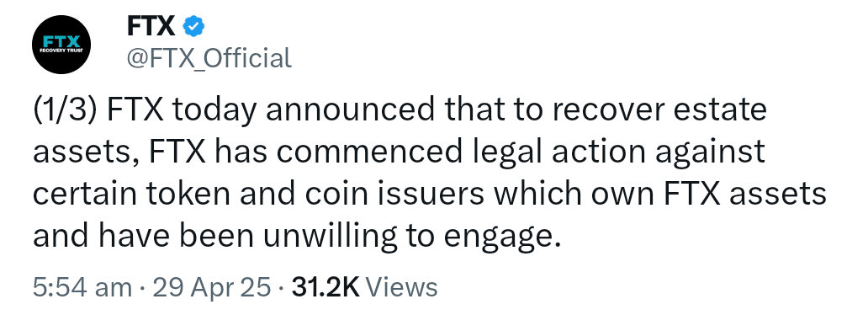Open the FTX Recovery Trust profile avatar

click(x=61, y=45)
